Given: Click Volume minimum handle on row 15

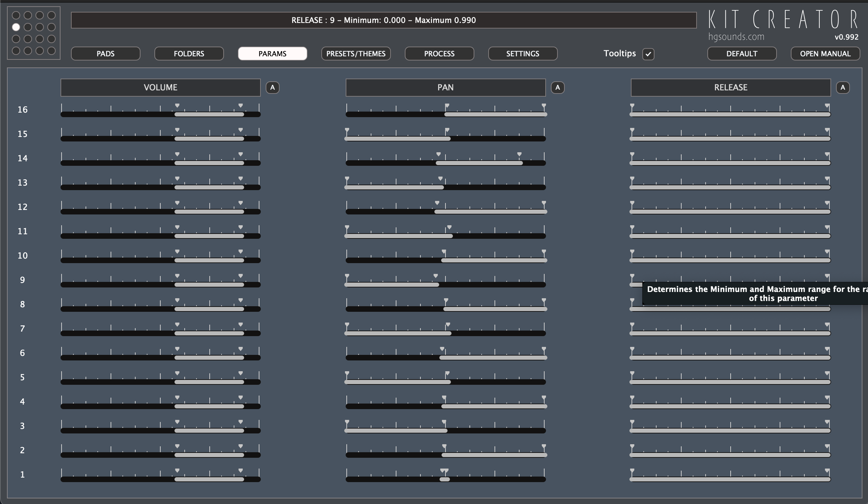Looking at the screenshot, I should [177, 130].
